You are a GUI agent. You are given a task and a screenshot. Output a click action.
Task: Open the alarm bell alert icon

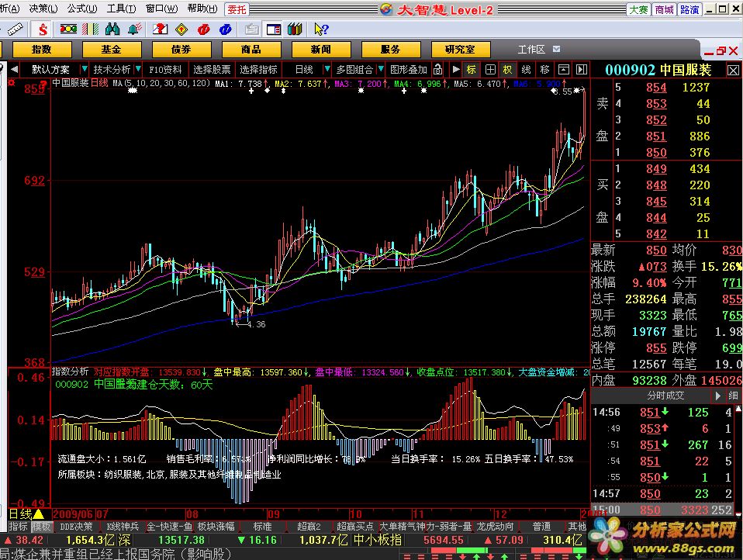tap(135, 29)
